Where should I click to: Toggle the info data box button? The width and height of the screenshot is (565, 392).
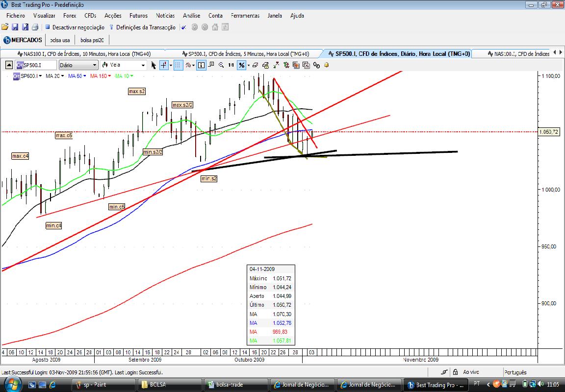click(201, 65)
